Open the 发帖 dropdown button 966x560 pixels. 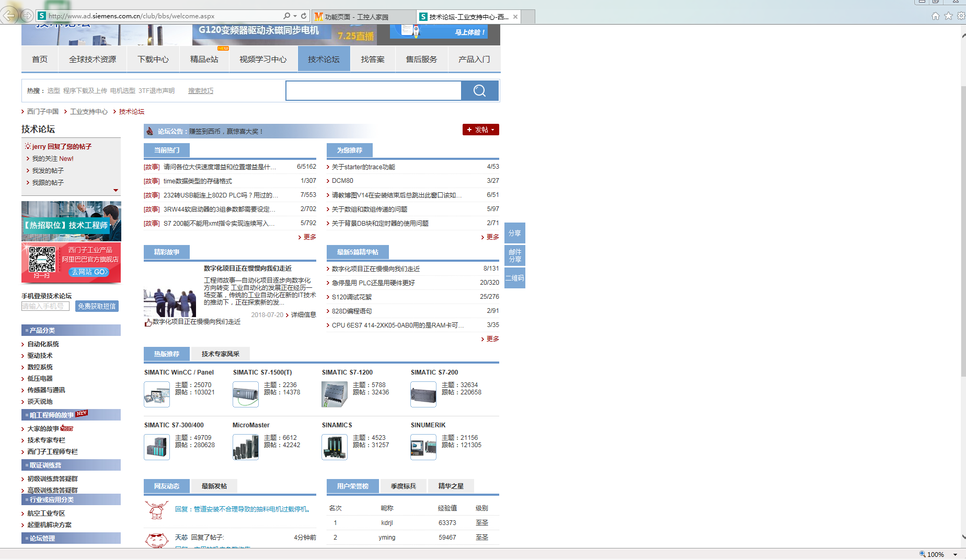[x=480, y=130]
